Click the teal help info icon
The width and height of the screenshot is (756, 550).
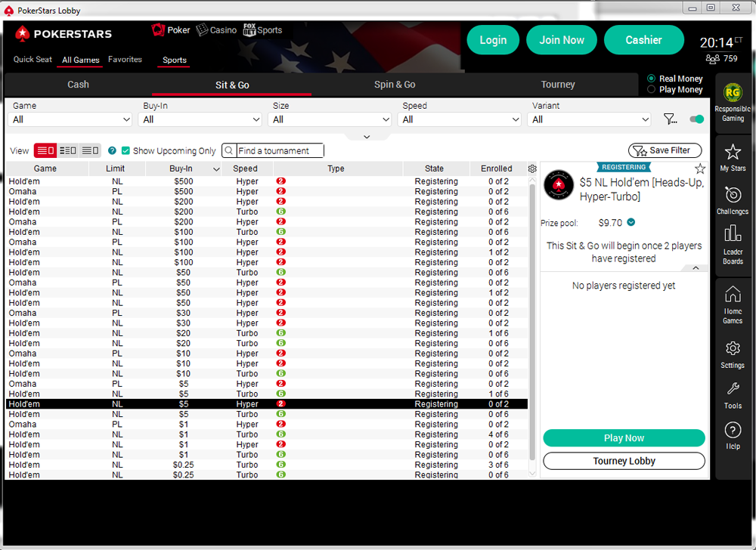pyautogui.click(x=112, y=151)
